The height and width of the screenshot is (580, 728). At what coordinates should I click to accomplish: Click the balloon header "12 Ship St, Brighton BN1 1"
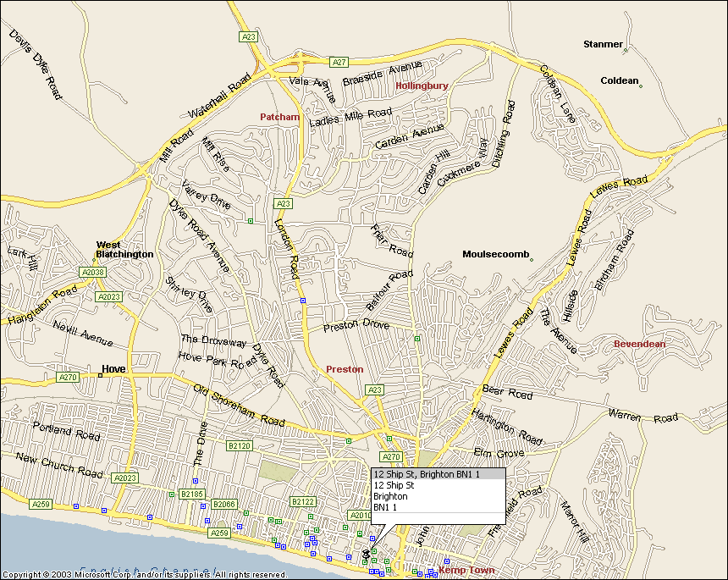point(427,474)
